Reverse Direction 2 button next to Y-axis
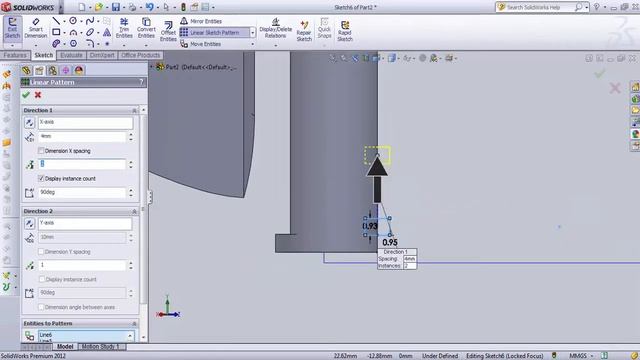The height and width of the screenshot is (360, 640). [x=29, y=223]
